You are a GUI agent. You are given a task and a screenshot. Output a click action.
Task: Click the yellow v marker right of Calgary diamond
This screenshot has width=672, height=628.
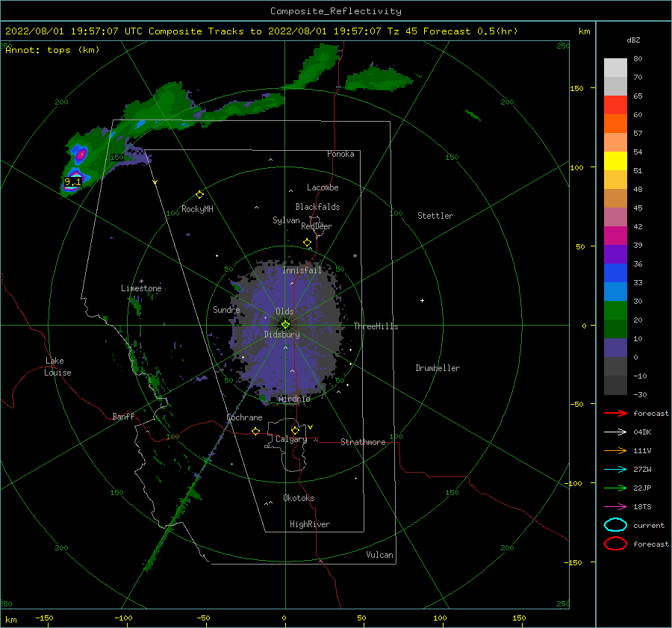[x=311, y=427]
